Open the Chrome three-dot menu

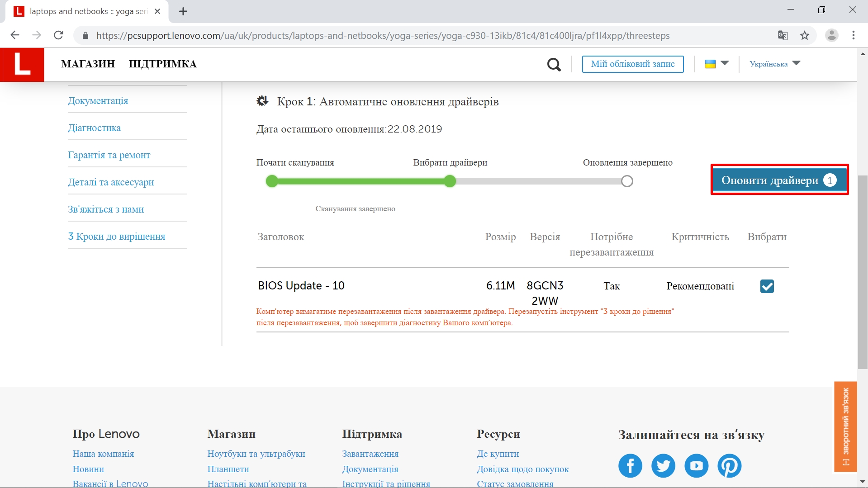(854, 35)
